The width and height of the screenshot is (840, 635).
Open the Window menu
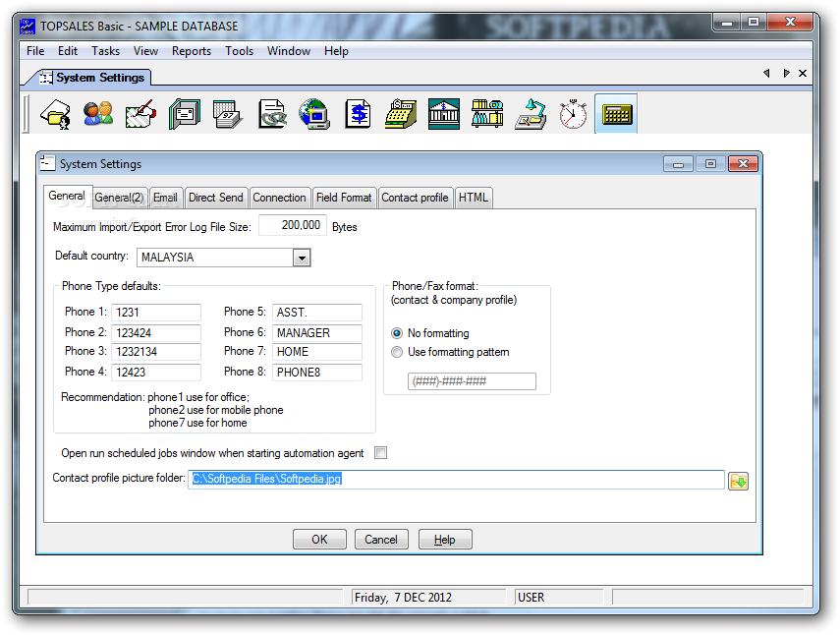tap(289, 51)
